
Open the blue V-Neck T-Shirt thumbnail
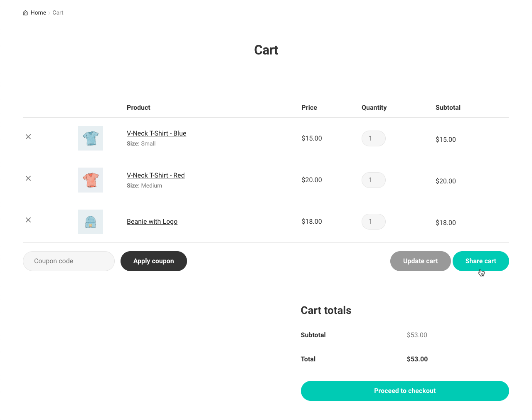[91, 138]
